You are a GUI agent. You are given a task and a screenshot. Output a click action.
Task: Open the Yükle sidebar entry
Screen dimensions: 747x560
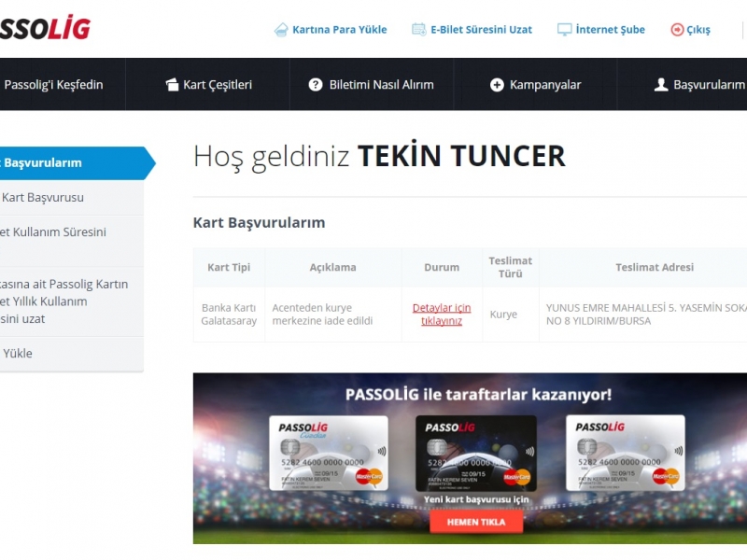point(18,354)
